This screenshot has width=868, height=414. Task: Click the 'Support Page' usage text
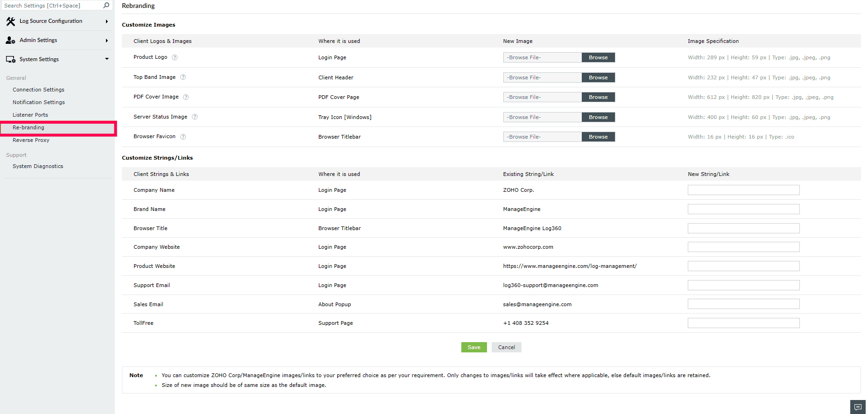[335, 323]
